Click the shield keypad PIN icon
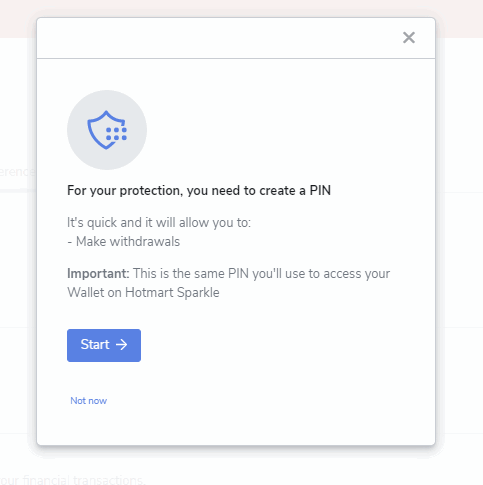 tap(107, 130)
